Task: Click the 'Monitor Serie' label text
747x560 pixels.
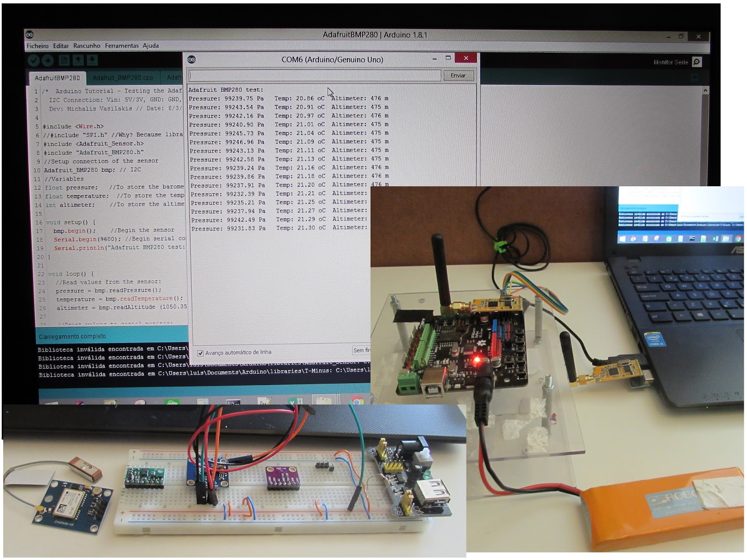Action: click(x=670, y=62)
